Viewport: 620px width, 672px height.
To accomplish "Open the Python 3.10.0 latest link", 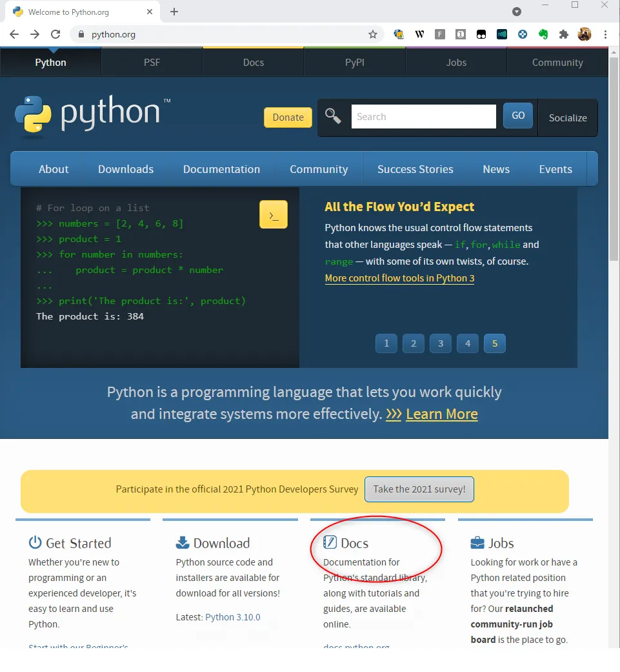I will pos(232,617).
